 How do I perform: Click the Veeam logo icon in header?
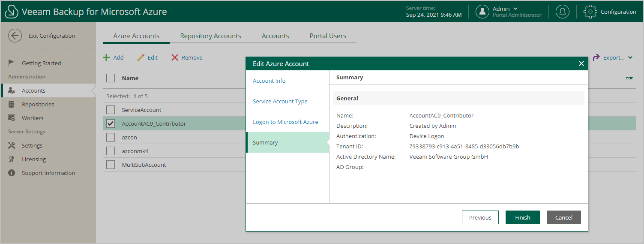[11, 12]
